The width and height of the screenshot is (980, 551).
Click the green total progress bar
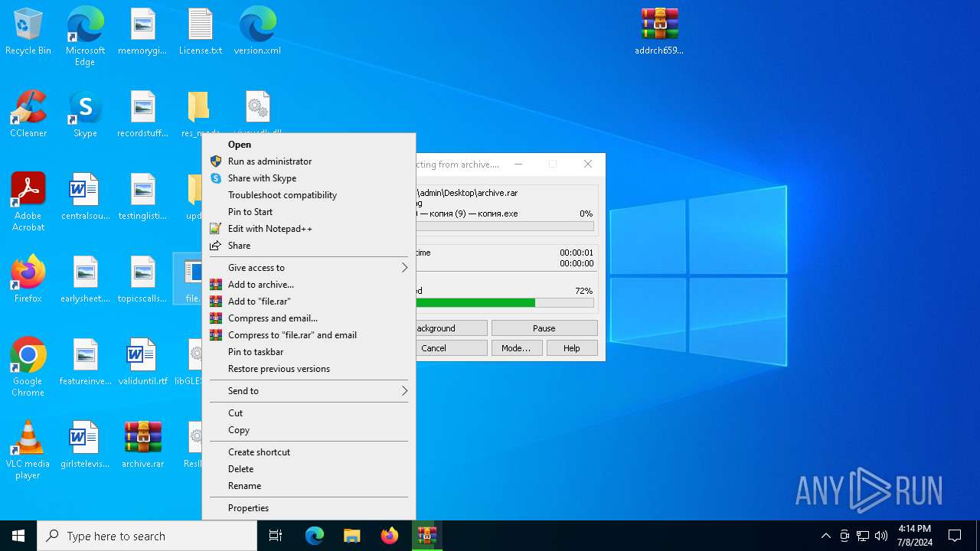tap(505, 303)
